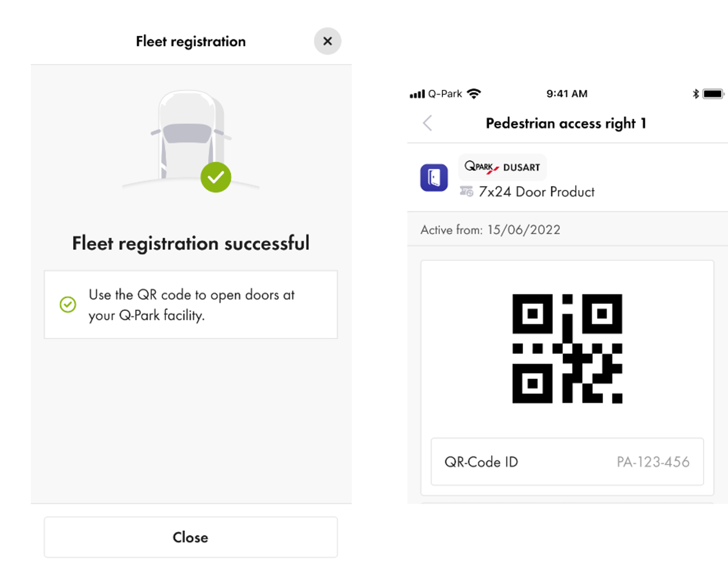The height and width of the screenshot is (571, 728).
Task: Click the 'Fleet registration successful' heading
Action: click(191, 243)
